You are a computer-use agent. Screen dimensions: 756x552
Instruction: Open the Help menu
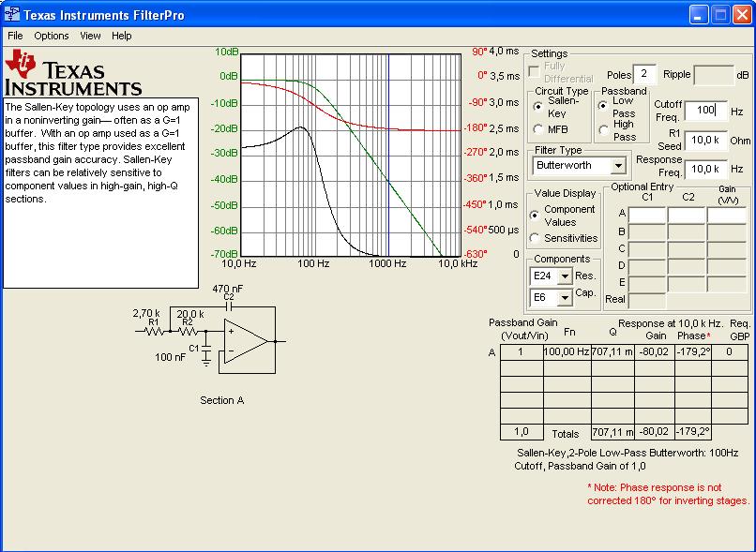point(122,36)
